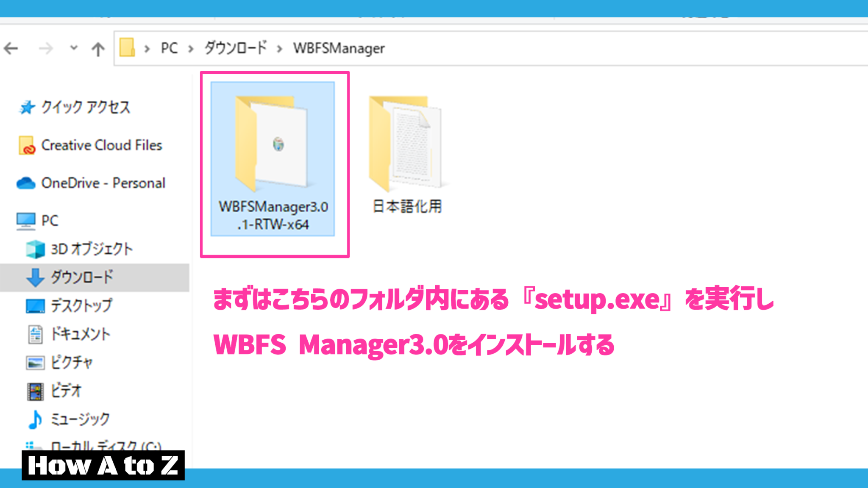
Task: Click inside the address bar field
Action: point(593,48)
